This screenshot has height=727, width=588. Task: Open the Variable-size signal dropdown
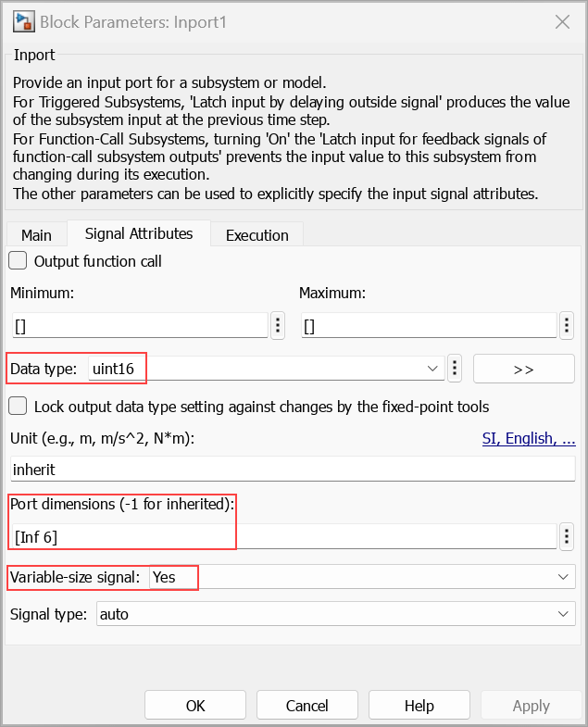point(561,577)
